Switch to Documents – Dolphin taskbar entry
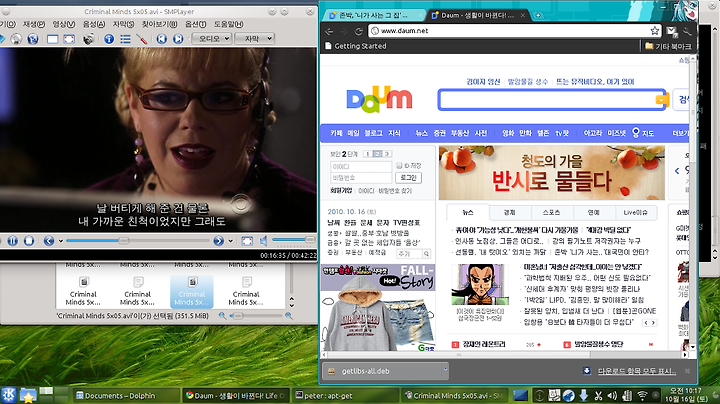 click(126, 395)
